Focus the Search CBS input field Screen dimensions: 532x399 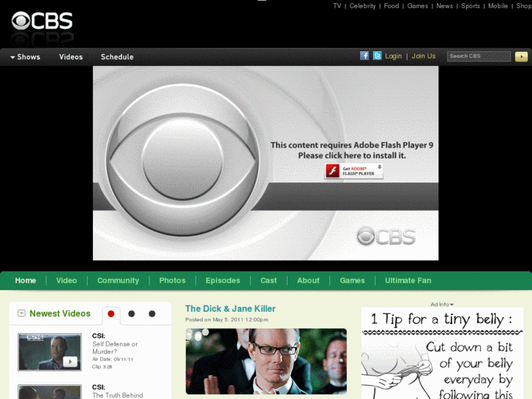coord(479,56)
